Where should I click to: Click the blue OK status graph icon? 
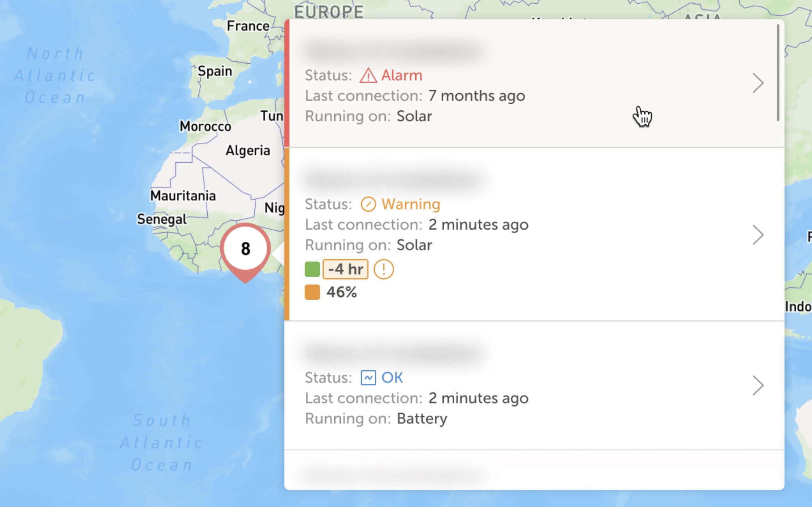click(x=368, y=377)
